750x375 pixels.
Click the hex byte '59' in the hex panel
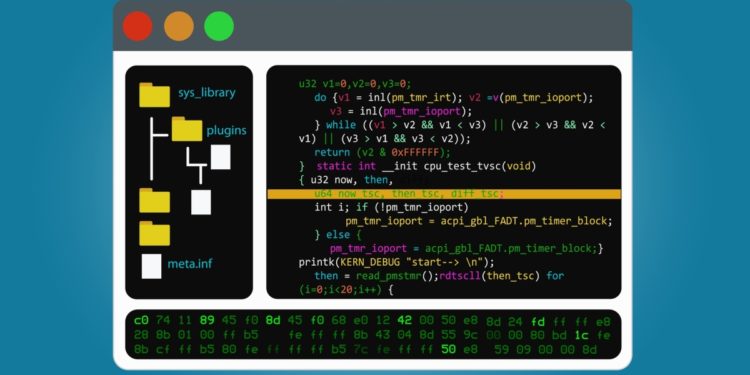(x=502, y=349)
